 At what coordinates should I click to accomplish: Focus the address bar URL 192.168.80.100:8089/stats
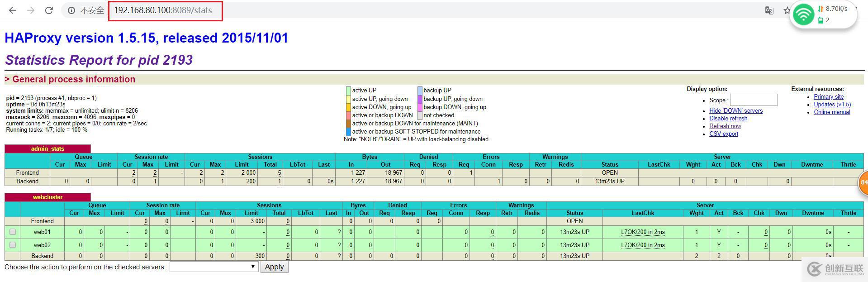[163, 10]
